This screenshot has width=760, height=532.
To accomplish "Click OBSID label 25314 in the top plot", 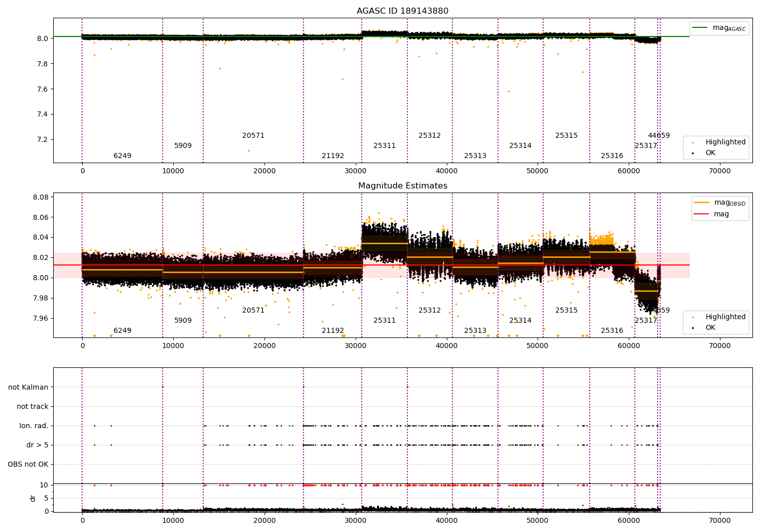I will pos(520,146).
